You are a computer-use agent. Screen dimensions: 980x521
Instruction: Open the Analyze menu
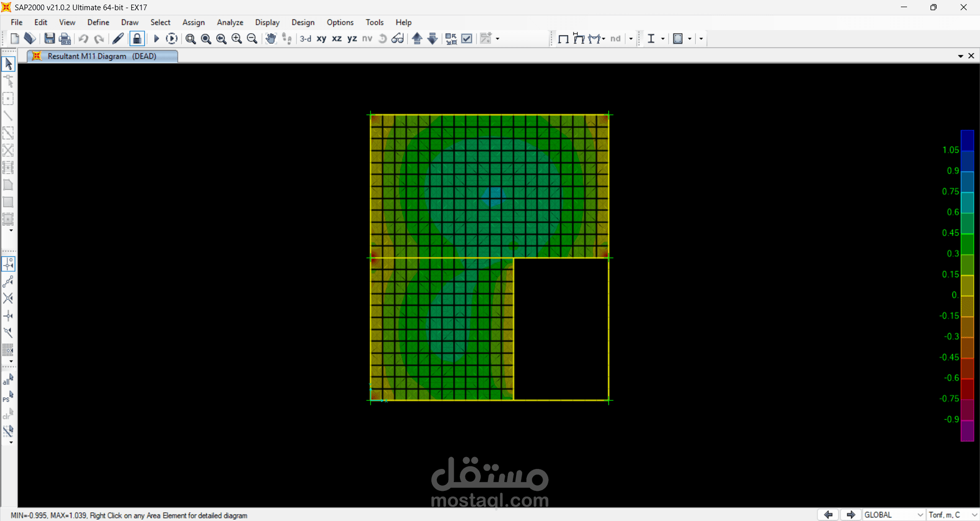pyautogui.click(x=230, y=22)
